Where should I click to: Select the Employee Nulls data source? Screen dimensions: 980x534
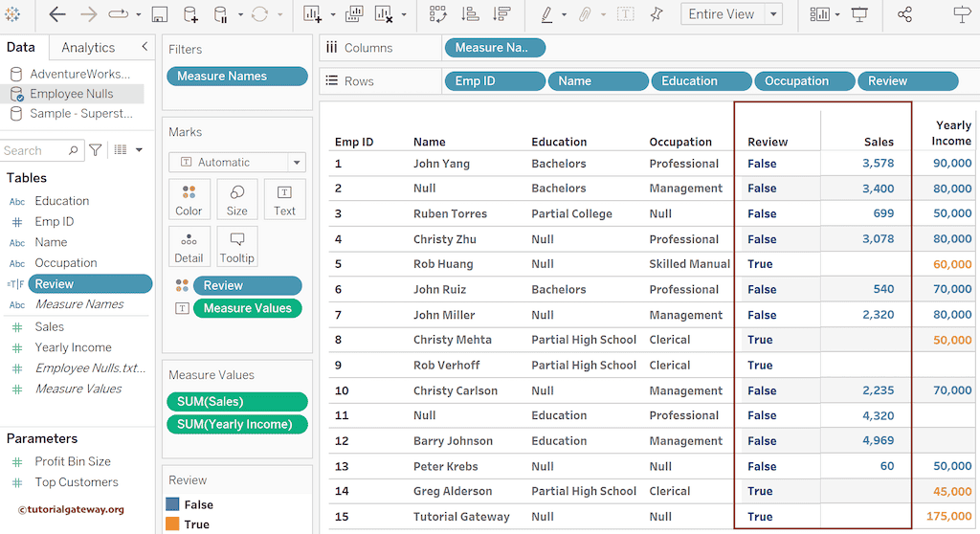coord(71,94)
